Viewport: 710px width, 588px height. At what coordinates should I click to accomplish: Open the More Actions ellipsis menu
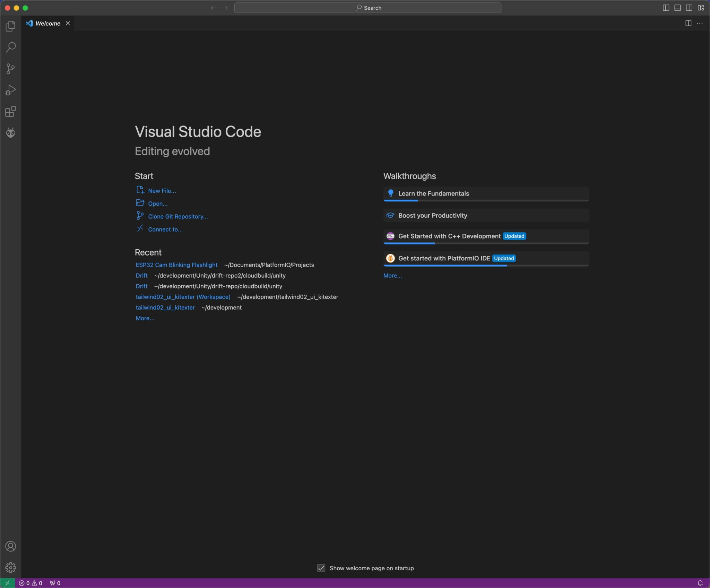tap(700, 23)
